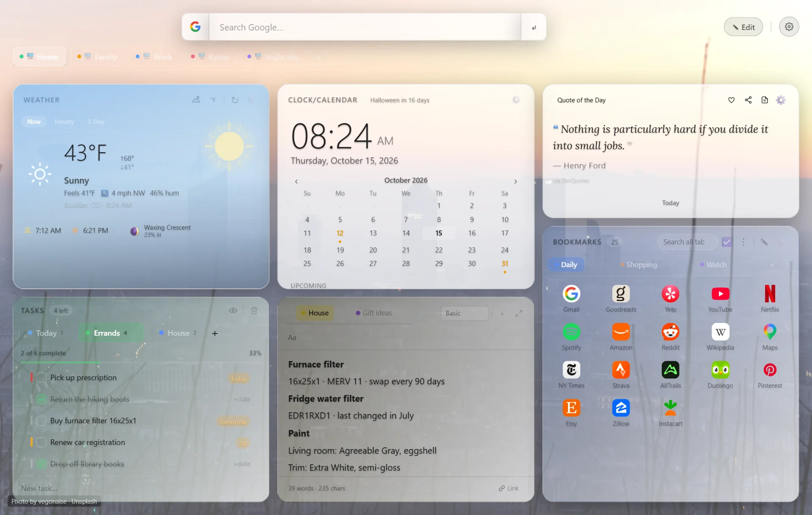The width and height of the screenshot is (812, 515).
Task: Refresh the weather widget
Action: 235,100
